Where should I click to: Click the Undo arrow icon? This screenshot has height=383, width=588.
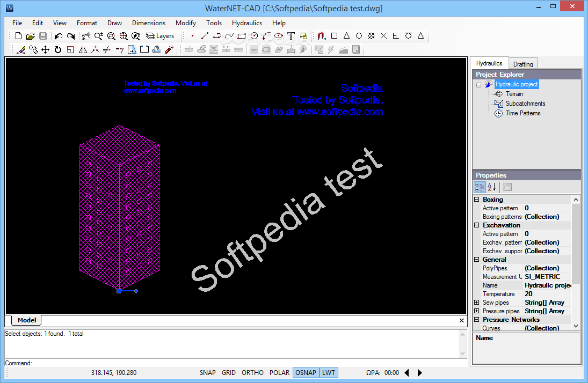click(x=58, y=36)
